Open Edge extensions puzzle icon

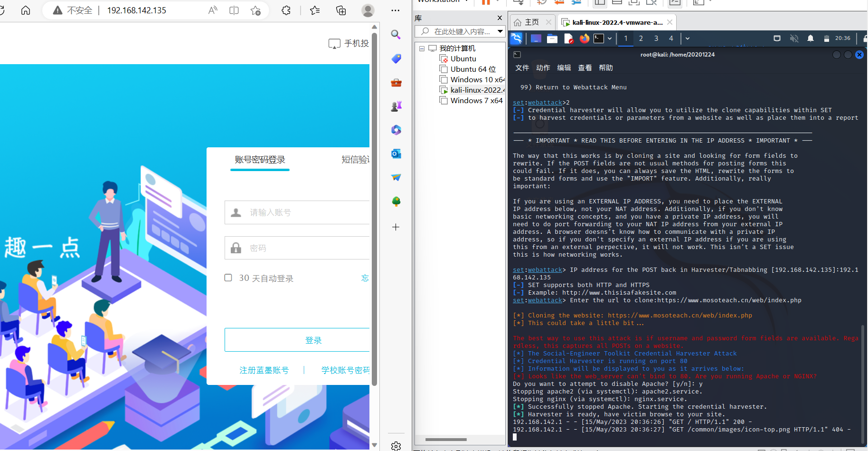[286, 10]
